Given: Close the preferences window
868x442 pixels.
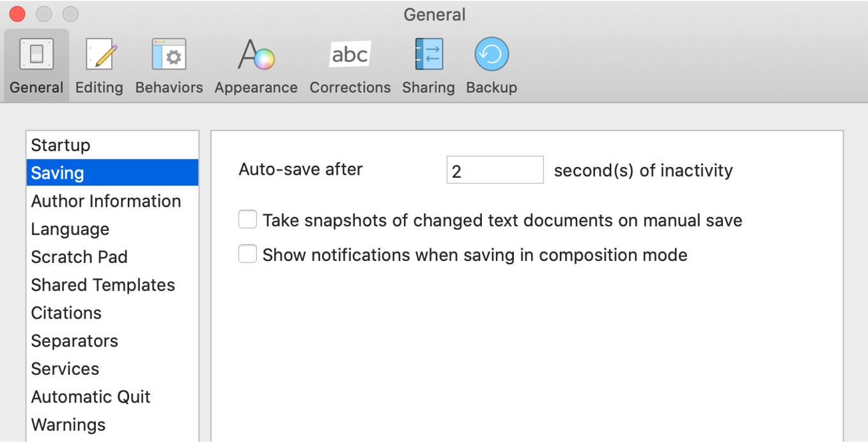Looking at the screenshot, I should (x=17, y=13).
